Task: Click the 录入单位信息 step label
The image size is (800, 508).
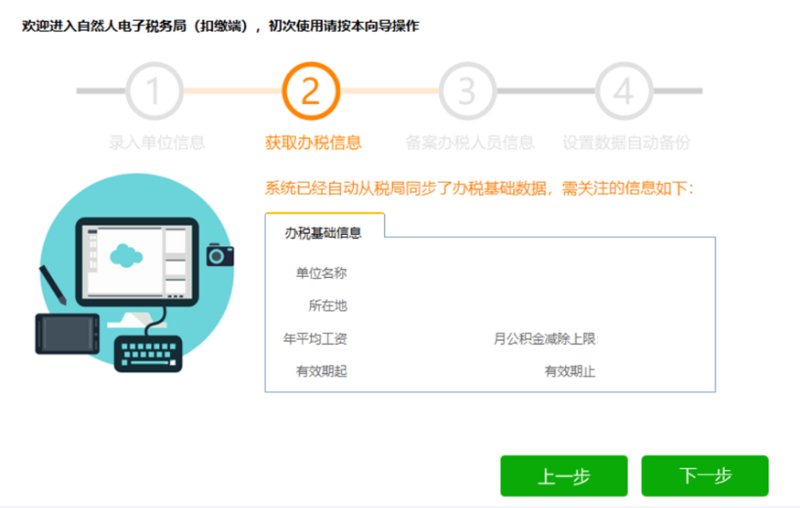Action: click(156, 143)
